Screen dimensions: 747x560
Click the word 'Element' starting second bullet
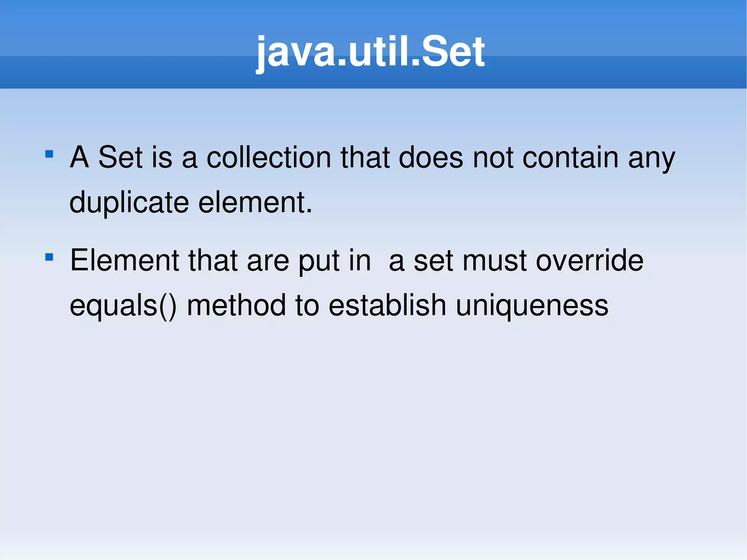pyautogui.click(x=125, y=260)
